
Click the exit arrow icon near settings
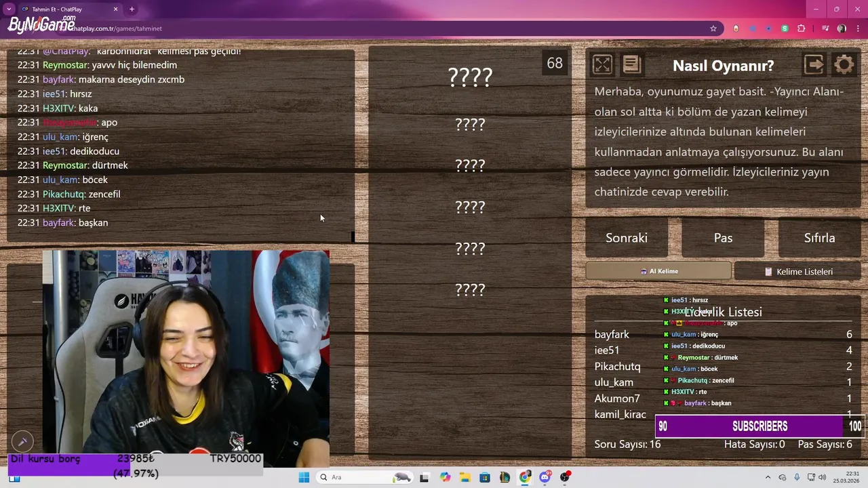tap(814, 64)
